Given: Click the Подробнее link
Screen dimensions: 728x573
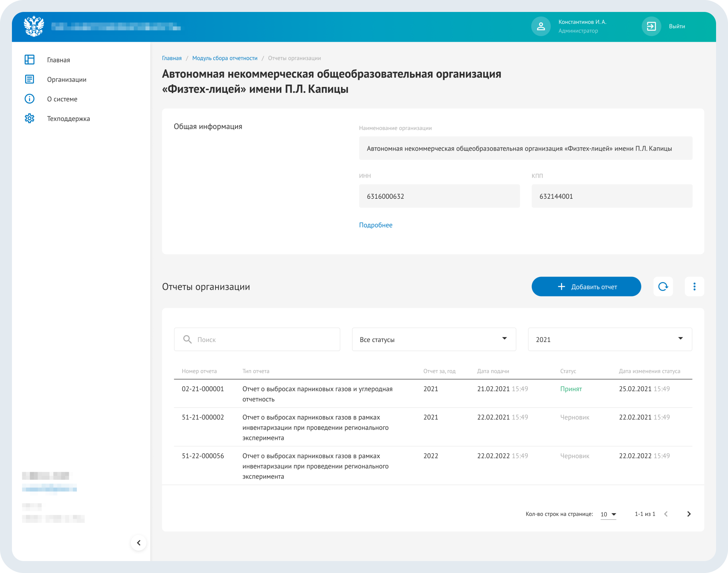Looking at the screenshot, I should 376,225.
